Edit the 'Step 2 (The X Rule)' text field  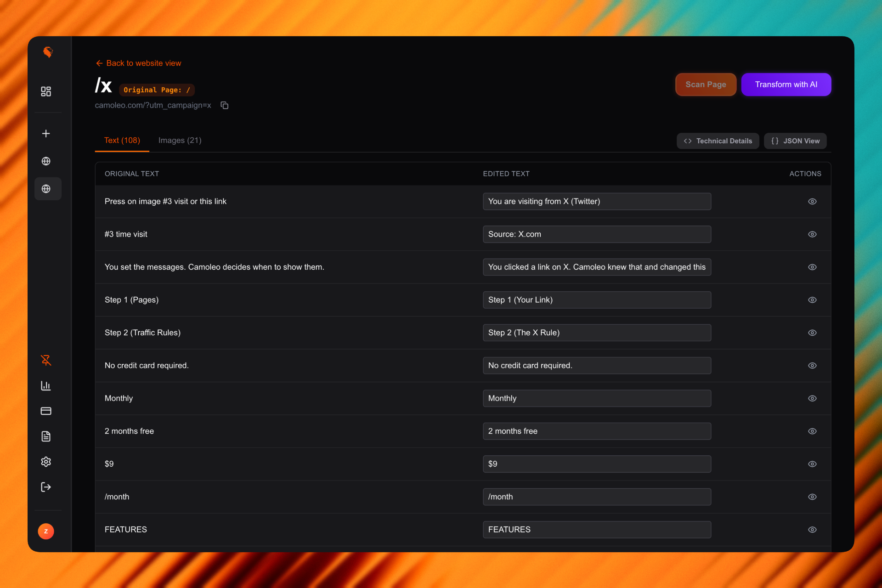coord(596,333)
